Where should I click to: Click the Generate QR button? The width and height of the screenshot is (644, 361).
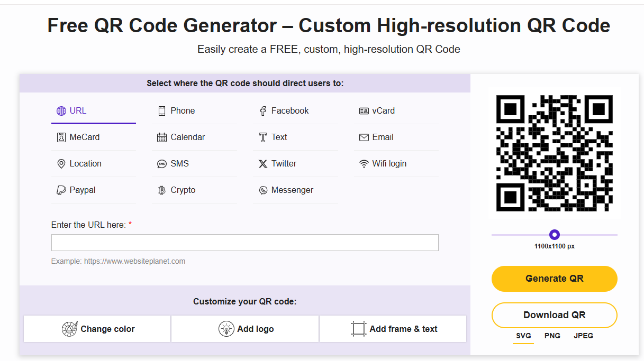[x=555, y=279]
